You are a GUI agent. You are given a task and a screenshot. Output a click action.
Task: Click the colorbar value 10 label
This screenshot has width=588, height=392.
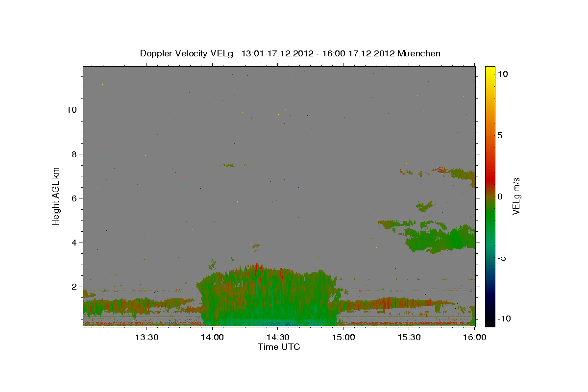[x=502, y=74]
